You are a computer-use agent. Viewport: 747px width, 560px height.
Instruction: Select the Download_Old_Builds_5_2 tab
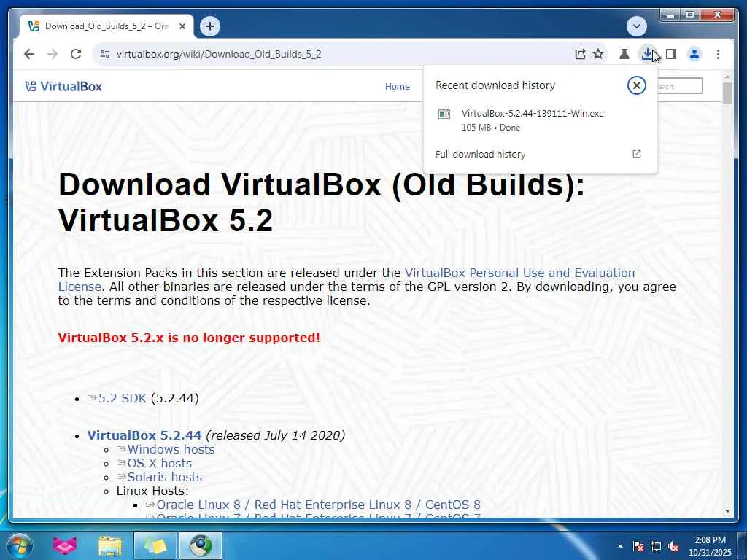point(107,26)
